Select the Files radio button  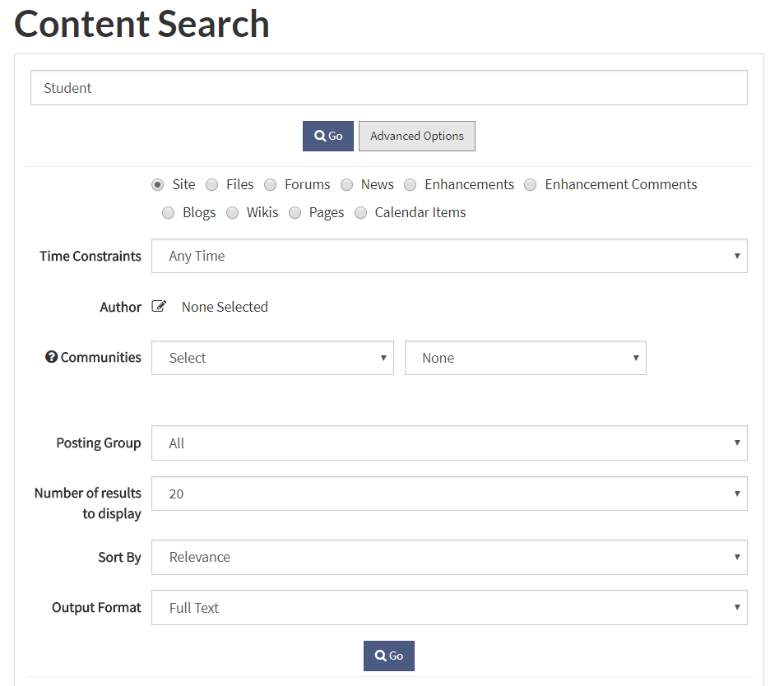[211, 185]
